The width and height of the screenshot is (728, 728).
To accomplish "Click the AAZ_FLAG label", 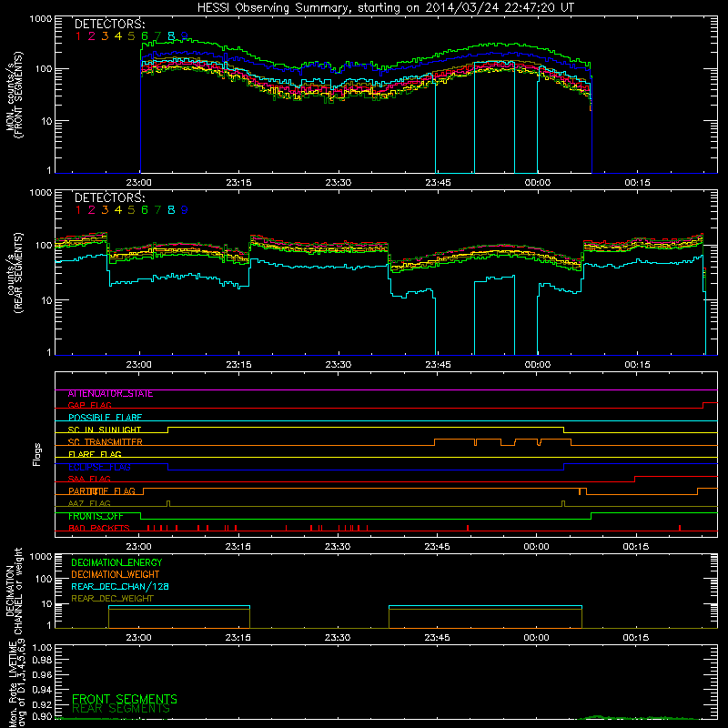I will (x=89, y=504).
